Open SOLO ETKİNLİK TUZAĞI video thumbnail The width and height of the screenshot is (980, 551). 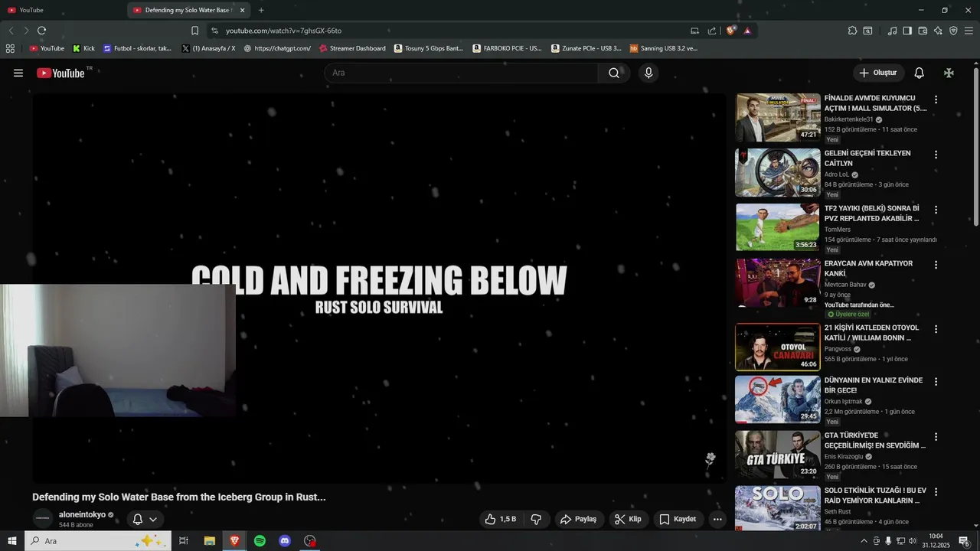pos(777,508)
